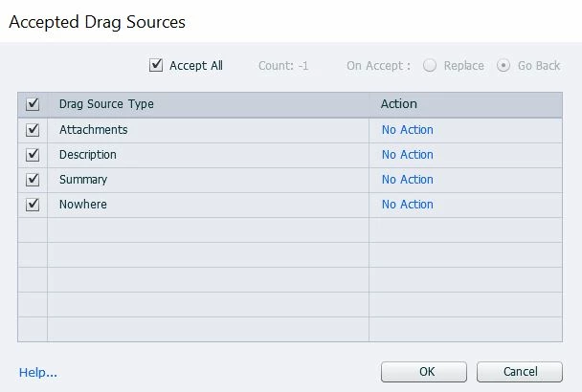The image size is (582, 392).
Task: Select the Replace radio button
Action: coord(430,66)
